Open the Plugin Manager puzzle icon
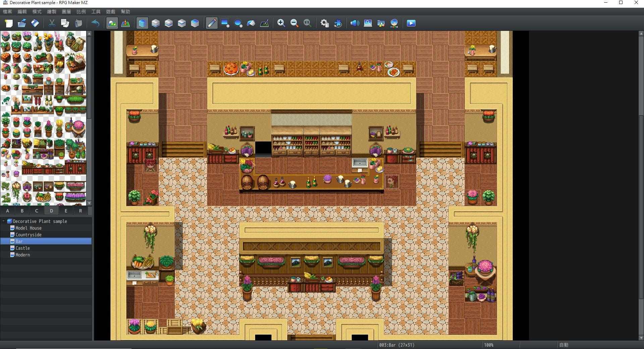Image resolution: width=644 pixels, height=349 pixels. pos(338,23)
